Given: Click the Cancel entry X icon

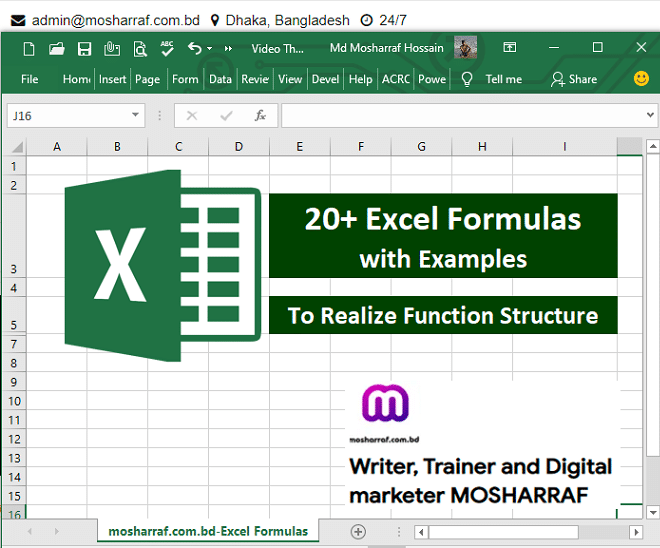Looking at the screenshot, I should point(192,115).
